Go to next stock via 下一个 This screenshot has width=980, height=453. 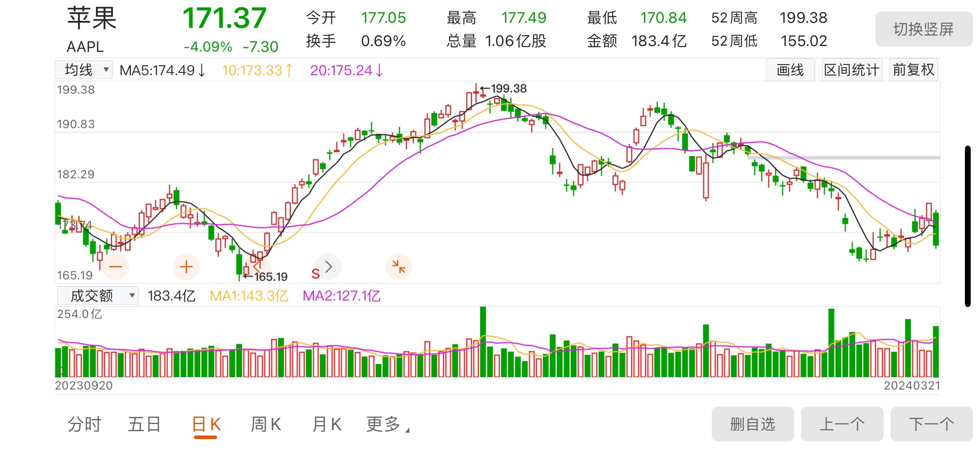click(931, 424)
